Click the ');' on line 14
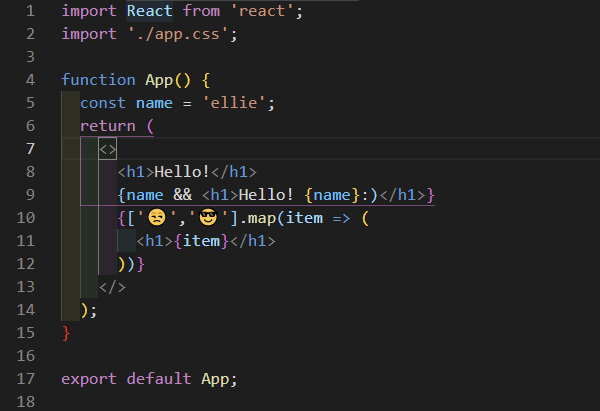The height and width of the screenshot is (411, 600). coord(89,310)
